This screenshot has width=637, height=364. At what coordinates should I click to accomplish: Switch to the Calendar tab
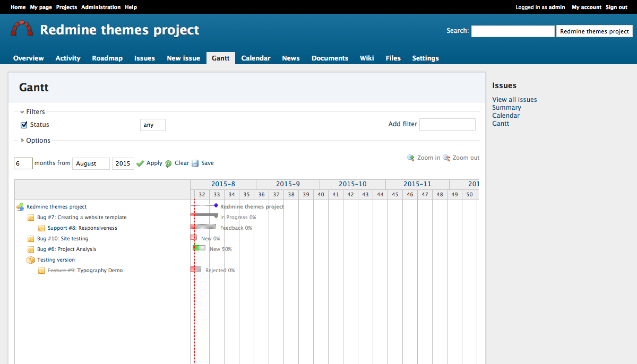pos(256,58)
